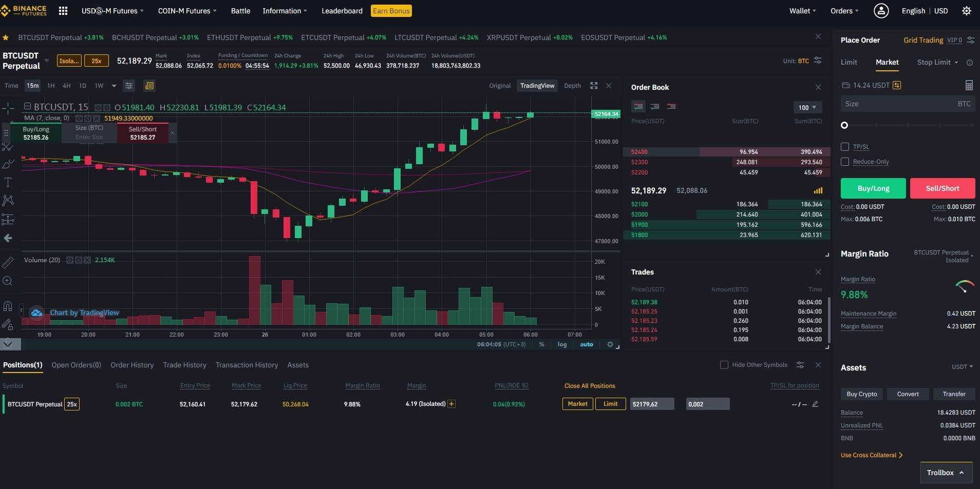
Task: Click the Size BTC input field
Action: click(x=908, y=104)
